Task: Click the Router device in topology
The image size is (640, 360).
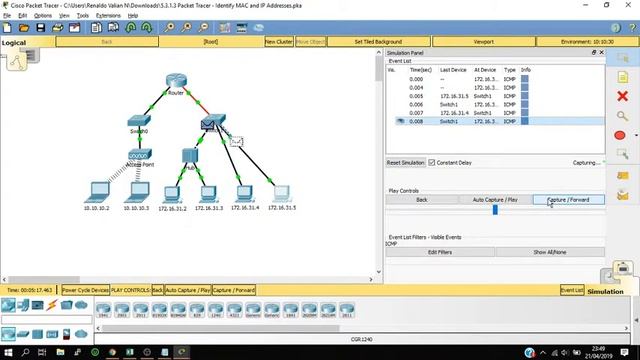Action: (x=176, y=80)
